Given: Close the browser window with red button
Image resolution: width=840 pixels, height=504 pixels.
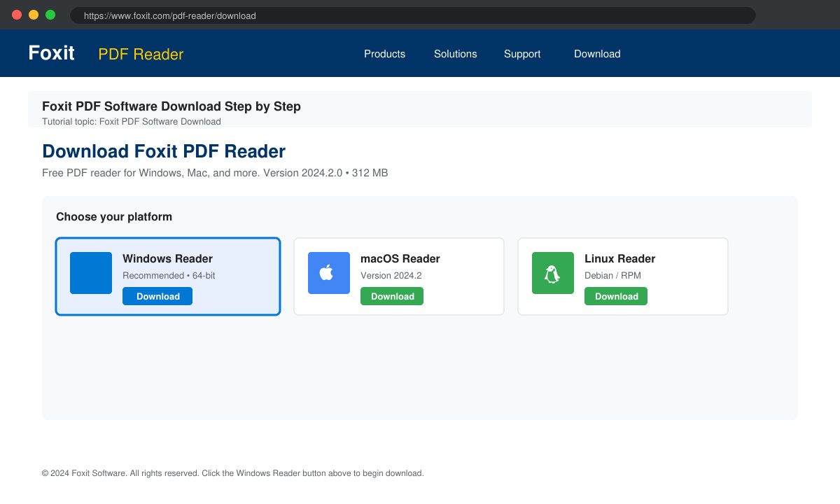Looking at the screenshot, I should (17, 15).
